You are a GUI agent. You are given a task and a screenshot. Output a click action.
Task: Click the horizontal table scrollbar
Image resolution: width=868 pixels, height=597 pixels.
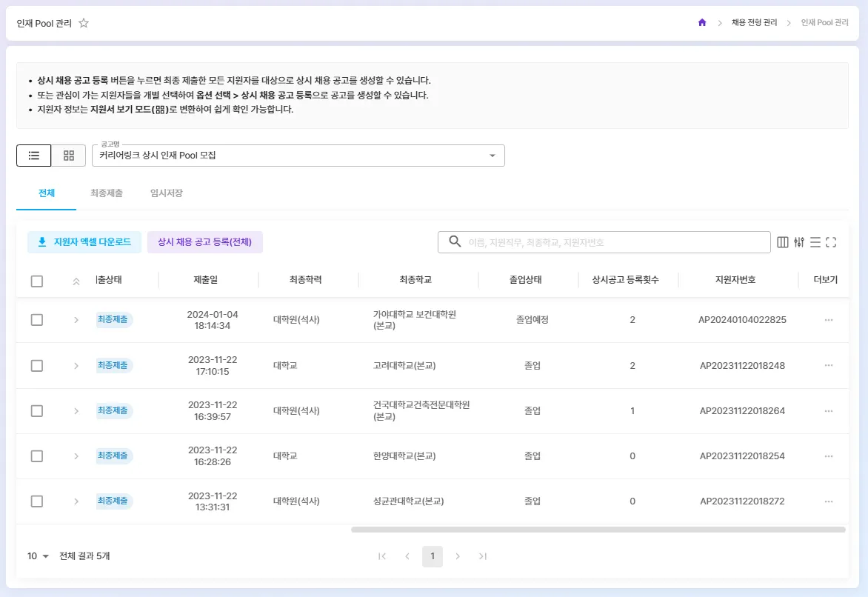click(598, 530)
